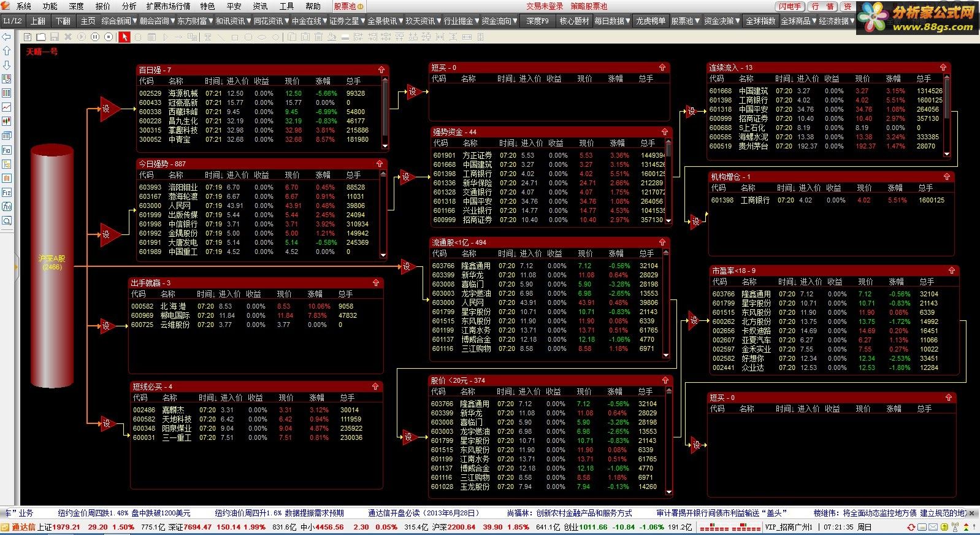Viewport: 980px width, 535px height.
Task: Click the new document toolbar icon
Action: pyautogui.click(x=28, y=37)
